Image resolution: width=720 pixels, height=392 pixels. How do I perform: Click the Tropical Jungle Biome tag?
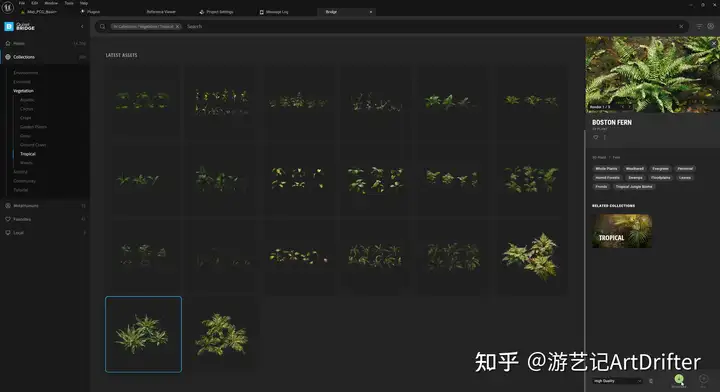pos(634,187)
